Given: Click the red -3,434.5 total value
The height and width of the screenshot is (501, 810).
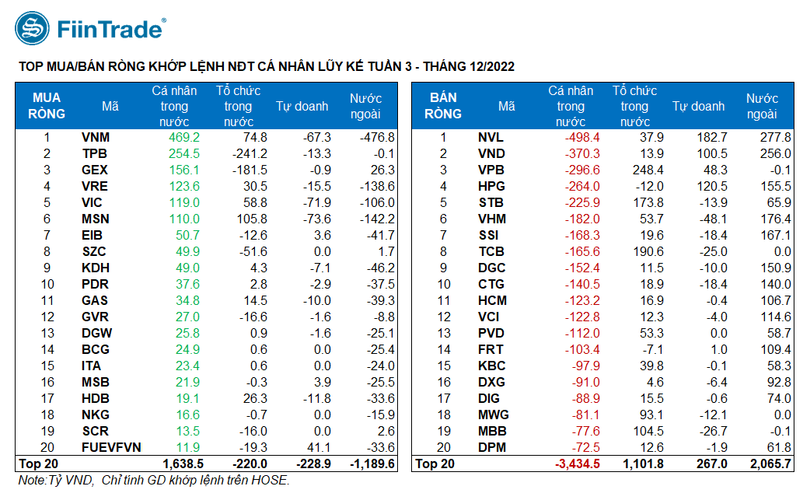Looking at the screenshot, I should point(575,464).
